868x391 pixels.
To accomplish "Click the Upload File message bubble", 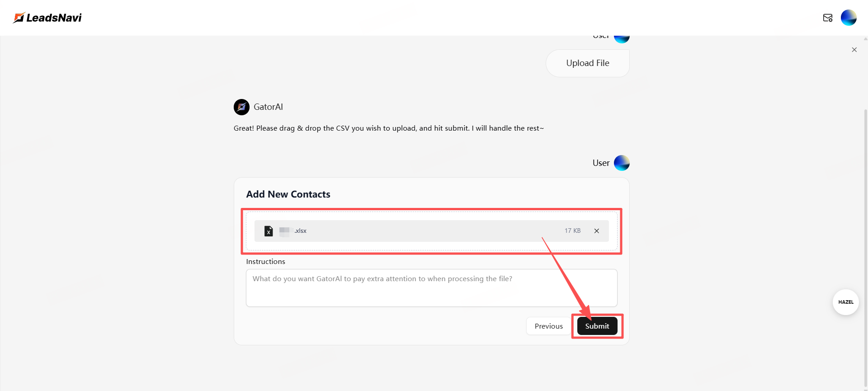I will [587, 63].
